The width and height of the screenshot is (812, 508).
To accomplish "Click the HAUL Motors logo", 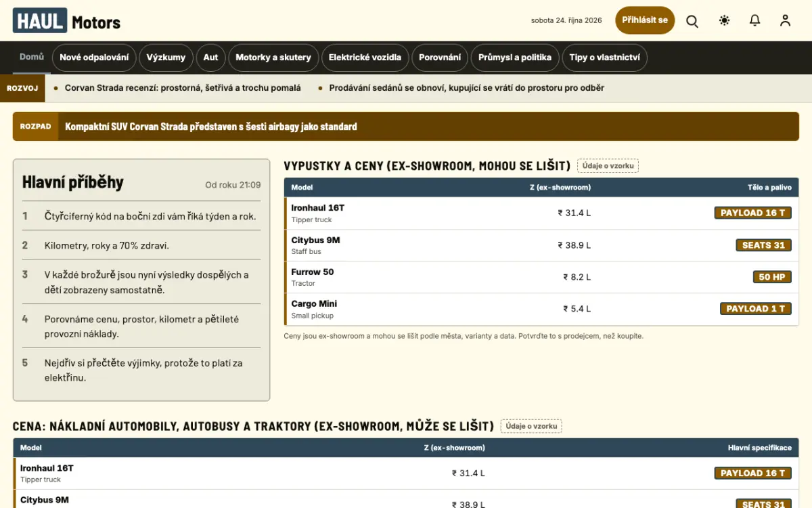I will 66,21.
